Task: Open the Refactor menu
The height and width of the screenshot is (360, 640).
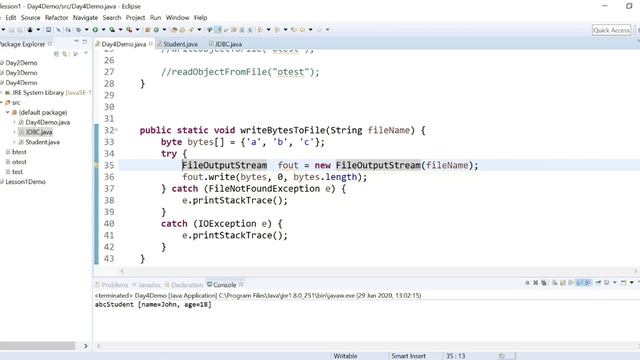Action: 56,18
